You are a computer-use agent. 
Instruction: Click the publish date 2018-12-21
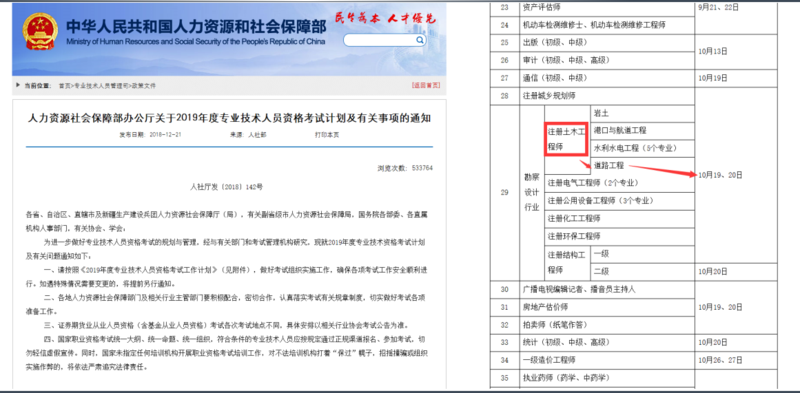click(x=151, y=135)
